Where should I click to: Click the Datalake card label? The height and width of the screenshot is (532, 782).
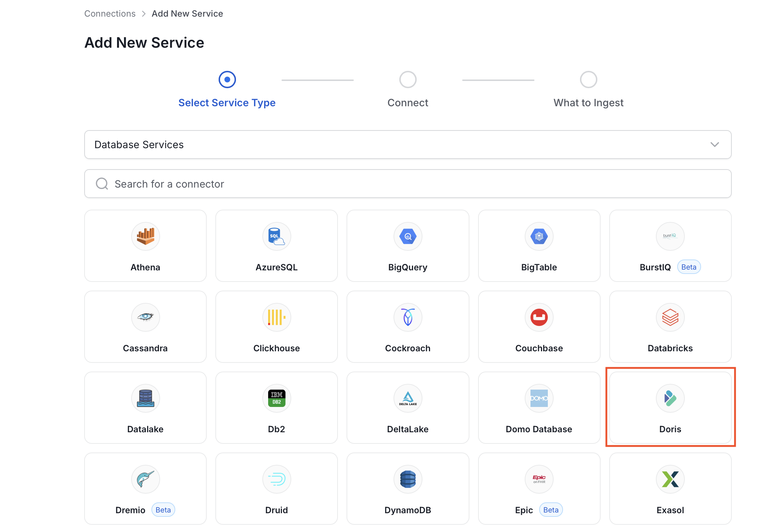pyautogui.click(x=145, y=429)
